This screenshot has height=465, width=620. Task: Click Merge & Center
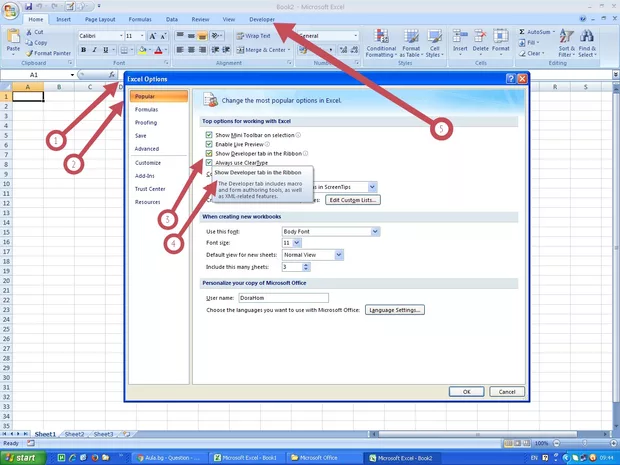click(x=261, y=50)
